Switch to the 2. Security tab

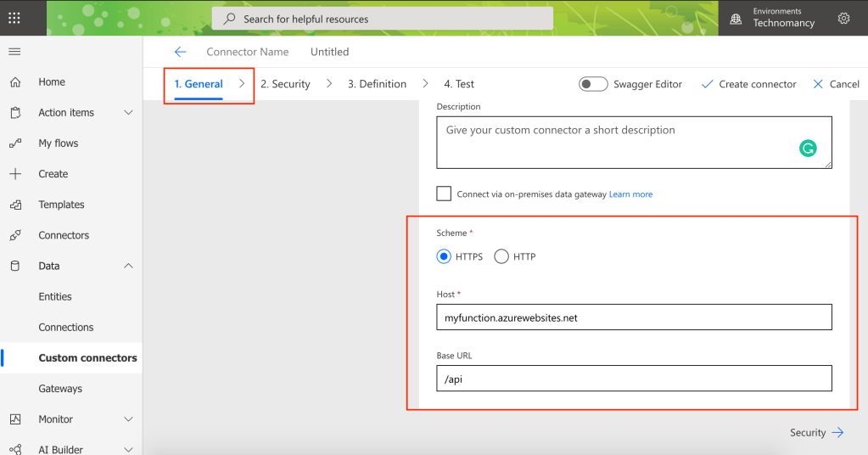pos(285,84)
